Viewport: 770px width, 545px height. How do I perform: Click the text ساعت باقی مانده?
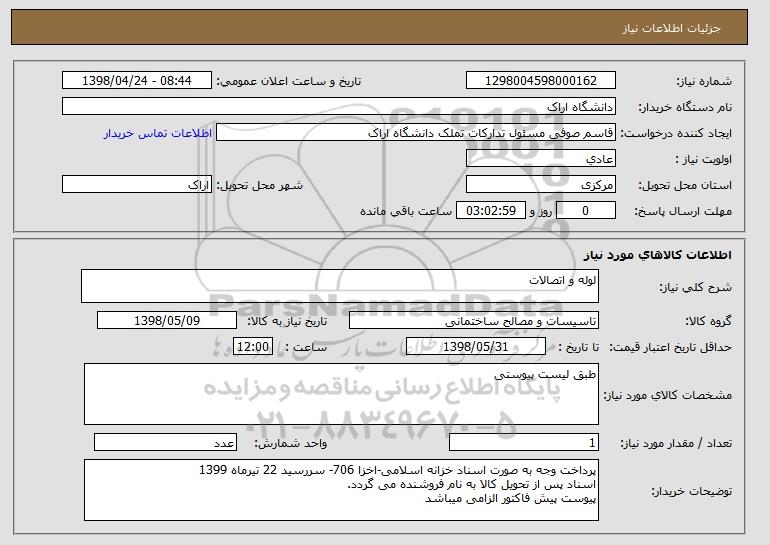[406, 211]
